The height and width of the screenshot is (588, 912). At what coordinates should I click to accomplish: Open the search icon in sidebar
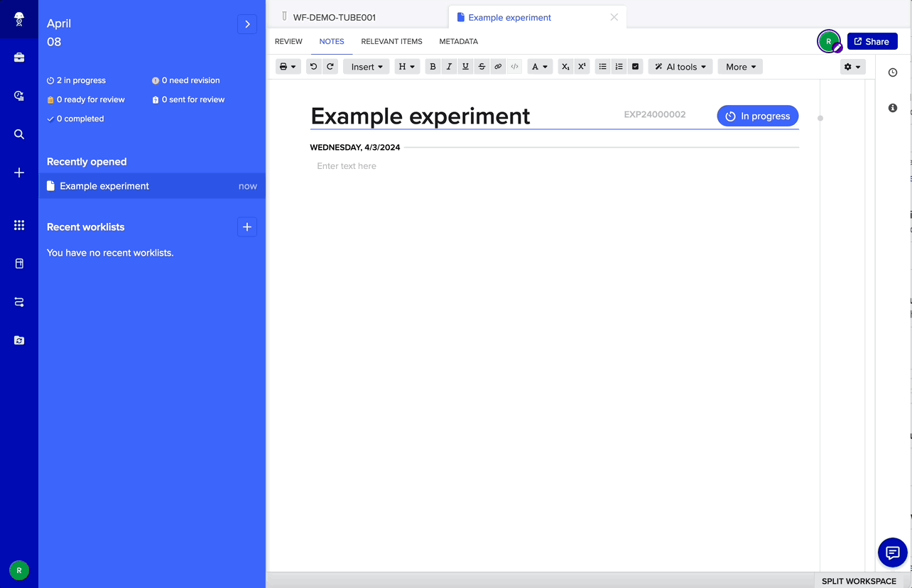coord(19,134)
